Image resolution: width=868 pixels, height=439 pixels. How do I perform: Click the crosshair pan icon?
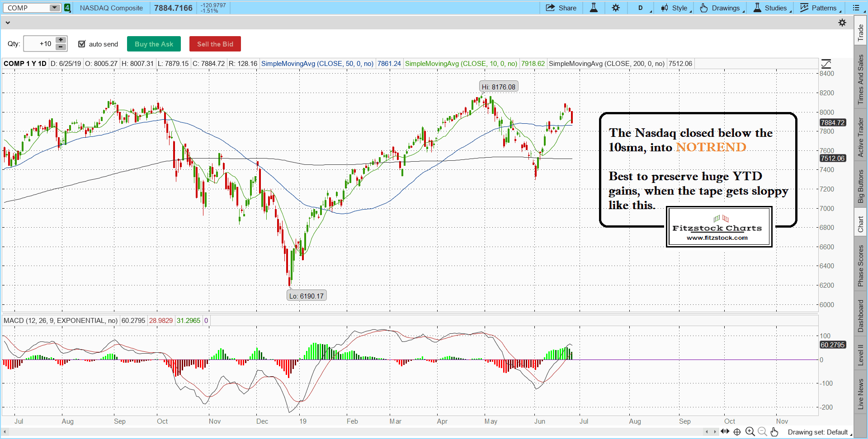[x=737, y=432]
